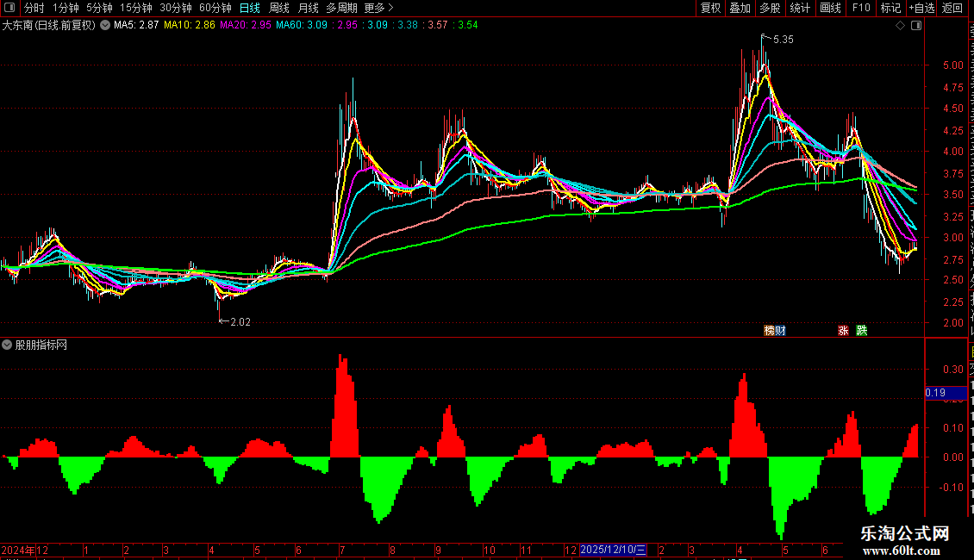Switch to 分时 intraday view
This screenshot has height=560, width=974.
(34, 8)
